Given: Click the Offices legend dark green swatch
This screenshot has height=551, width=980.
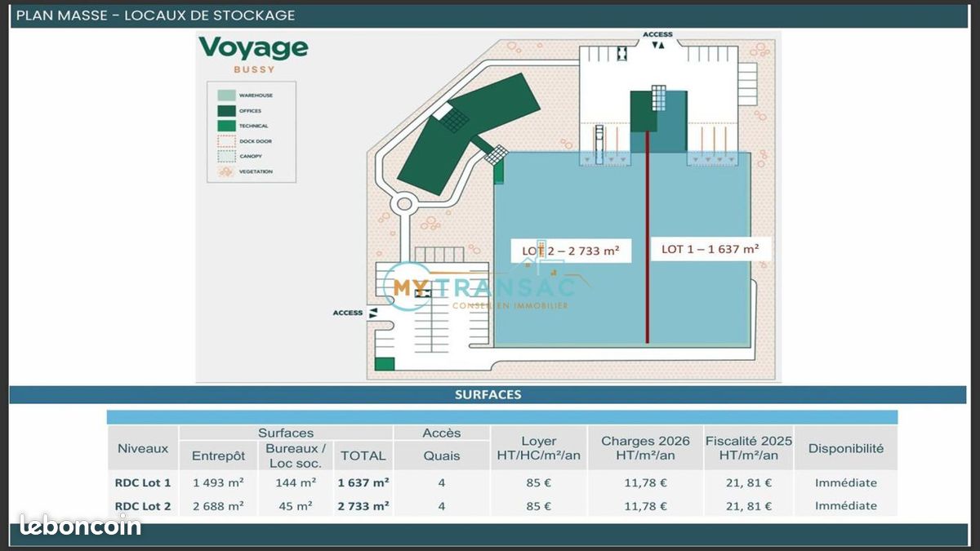Looking at the screenshot, I should [225, 110].
